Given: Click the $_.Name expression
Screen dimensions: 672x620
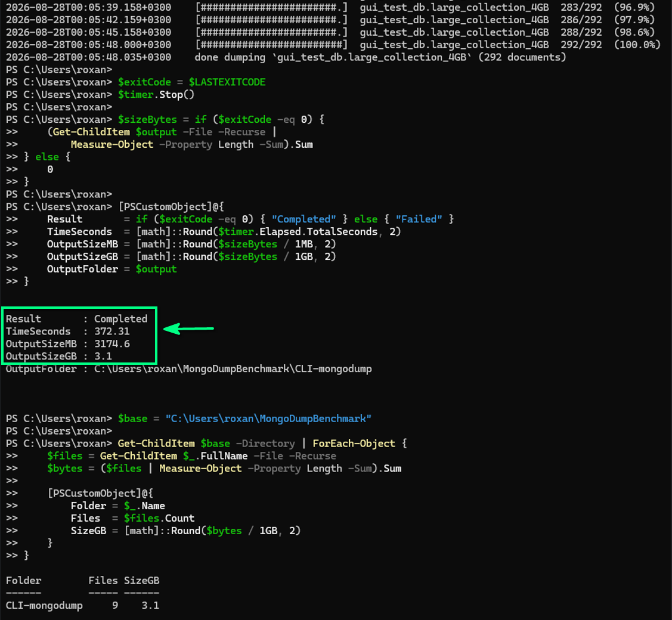Looking at the screenshot, I should (144, 506).
